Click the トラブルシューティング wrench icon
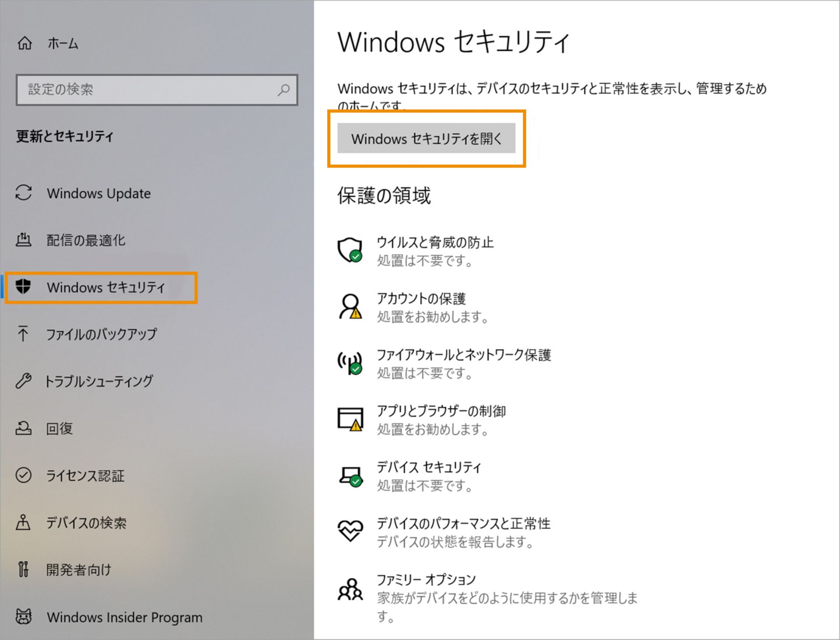The width and height of the screenshot is (840, 640). 23,381
